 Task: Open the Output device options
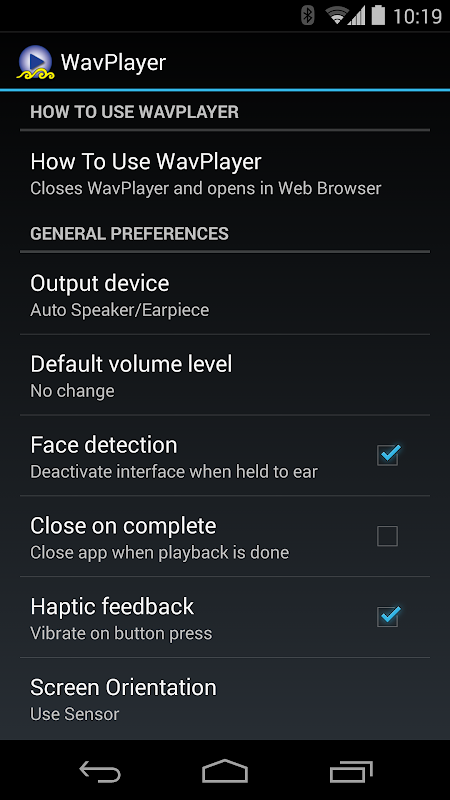(225, 294)
